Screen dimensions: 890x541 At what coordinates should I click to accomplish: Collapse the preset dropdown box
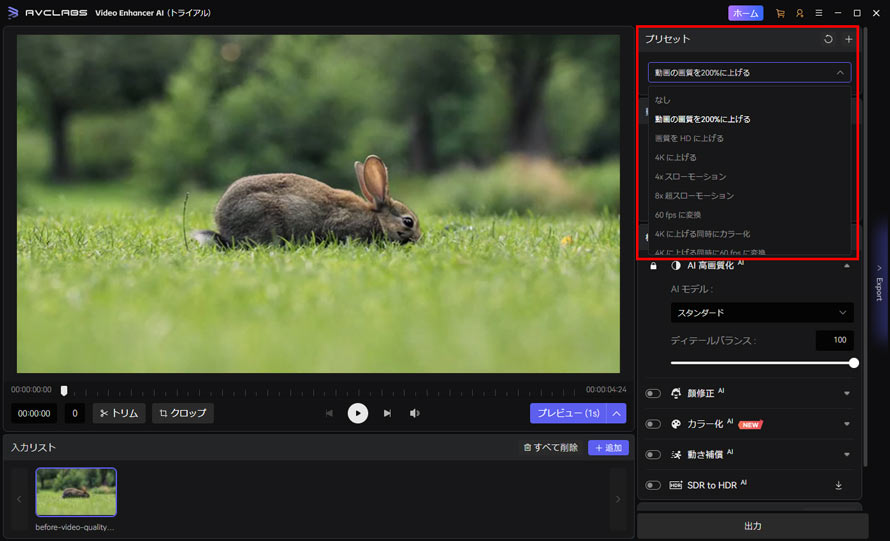pos(749,73)
